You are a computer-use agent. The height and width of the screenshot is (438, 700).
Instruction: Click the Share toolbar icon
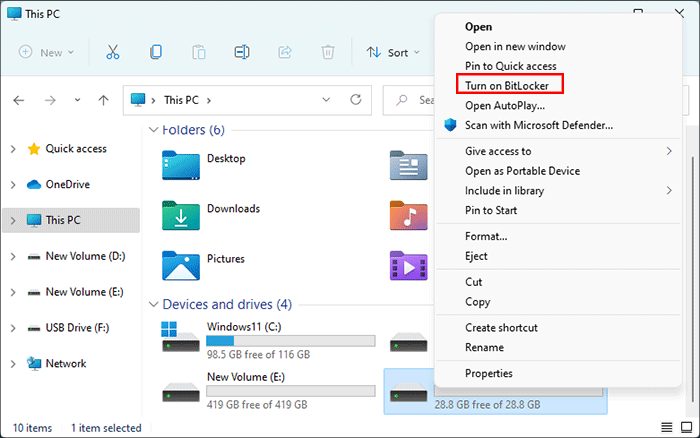[285, 52]
